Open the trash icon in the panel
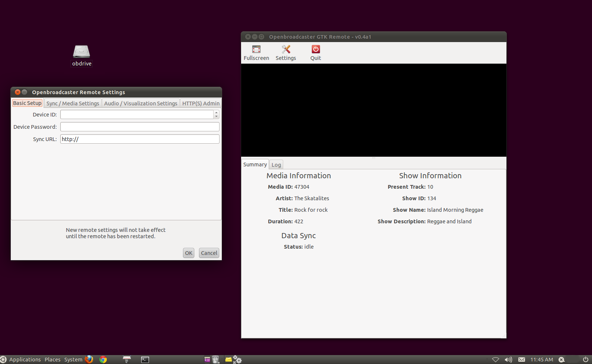This screenshot has width=592, height=364. pos(216,360)
